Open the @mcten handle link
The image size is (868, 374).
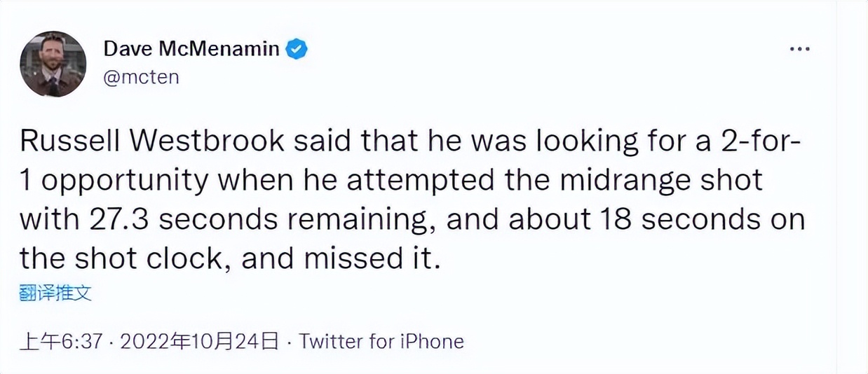coord(141,76)
